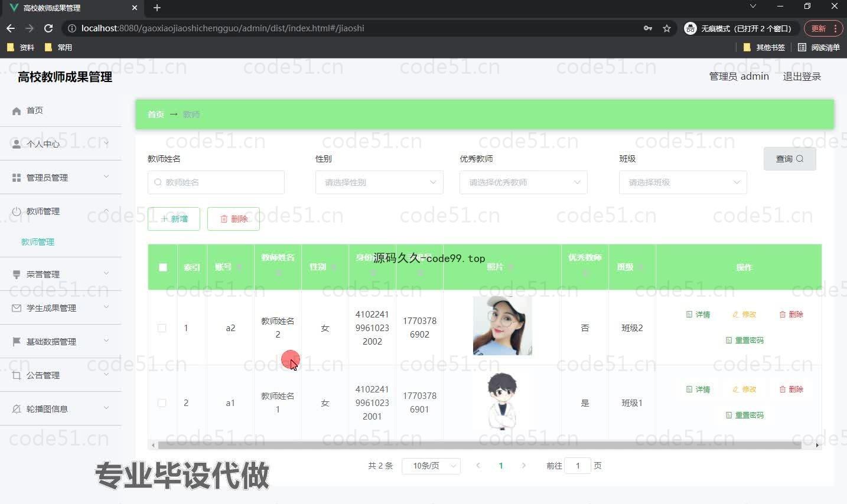Select the 教师管理 submenu item

coord(38,242)
